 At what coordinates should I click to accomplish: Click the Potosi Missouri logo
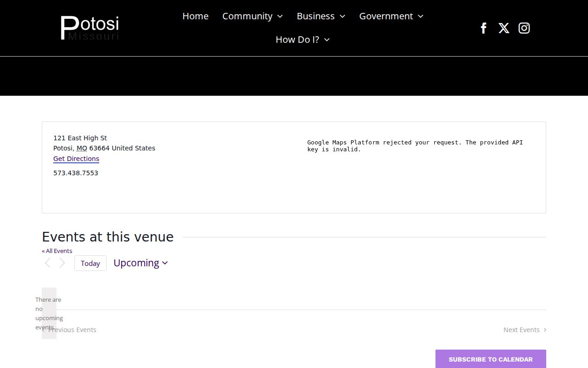pyautogui.click(x=90, y=28)
